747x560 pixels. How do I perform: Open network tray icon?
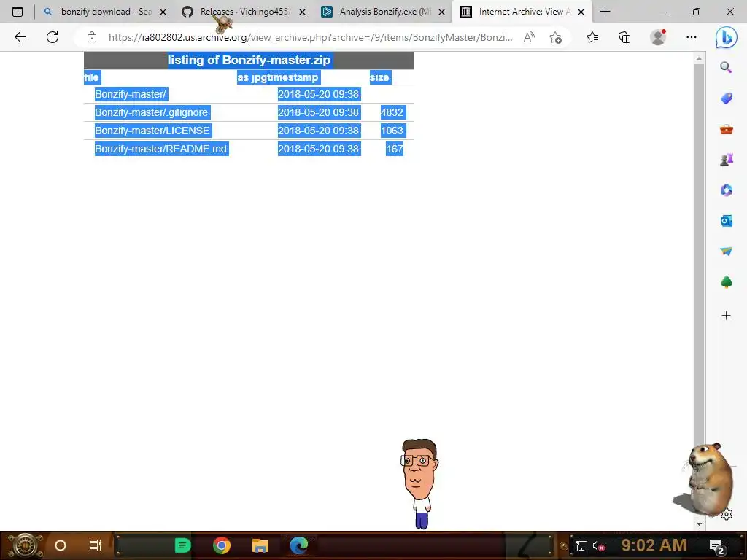581,545
